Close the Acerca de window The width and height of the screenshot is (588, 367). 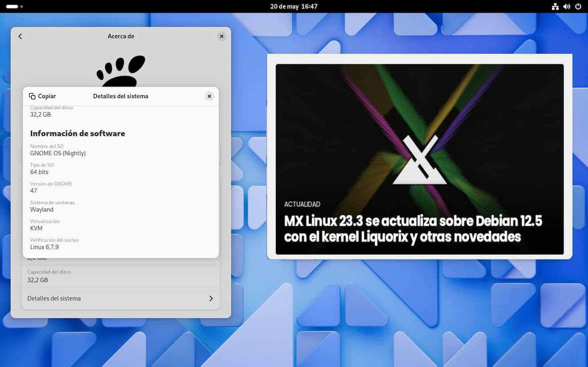222,36
